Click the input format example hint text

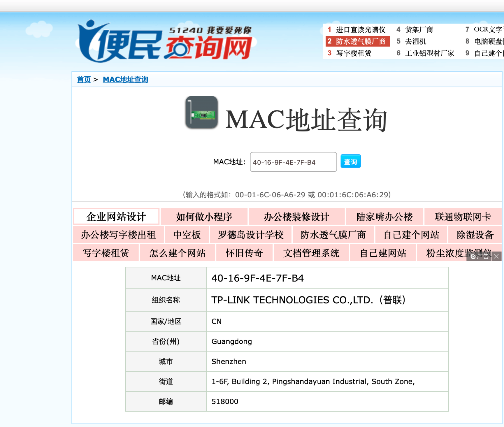pyautogui.click(x=287, y=195)
